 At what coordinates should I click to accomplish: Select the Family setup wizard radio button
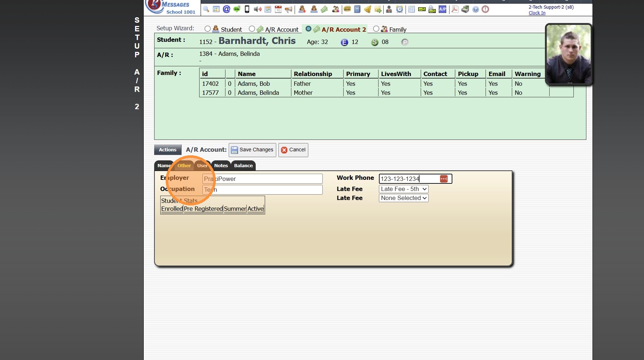[376, 29]
